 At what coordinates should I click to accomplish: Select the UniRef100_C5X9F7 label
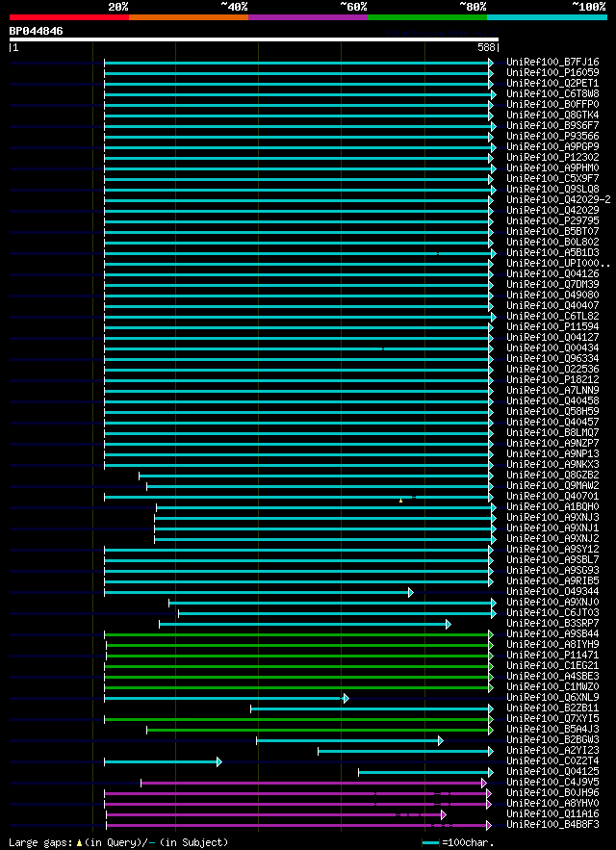[552, 179]
